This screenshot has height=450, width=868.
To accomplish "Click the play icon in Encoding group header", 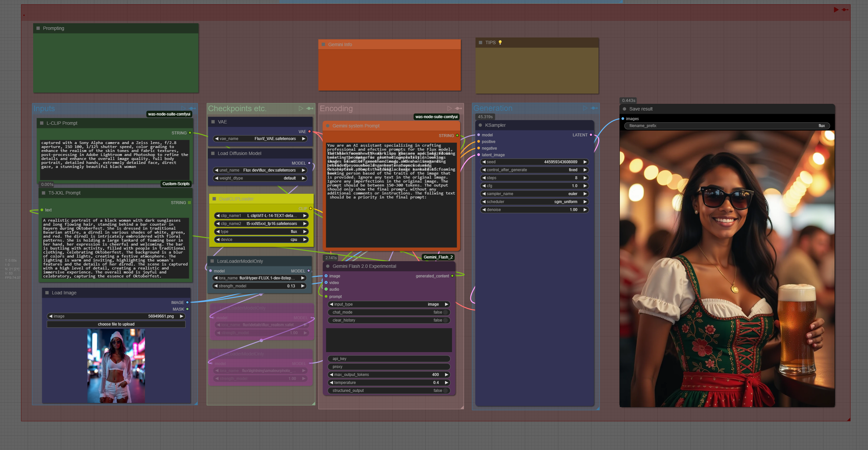I will coord(449,108).
